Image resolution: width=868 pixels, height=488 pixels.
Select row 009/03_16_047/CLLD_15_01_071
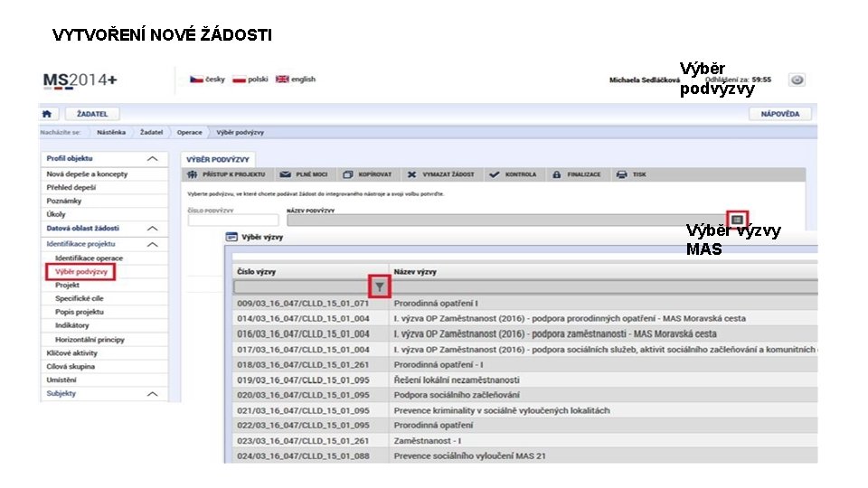pos(524,304)
